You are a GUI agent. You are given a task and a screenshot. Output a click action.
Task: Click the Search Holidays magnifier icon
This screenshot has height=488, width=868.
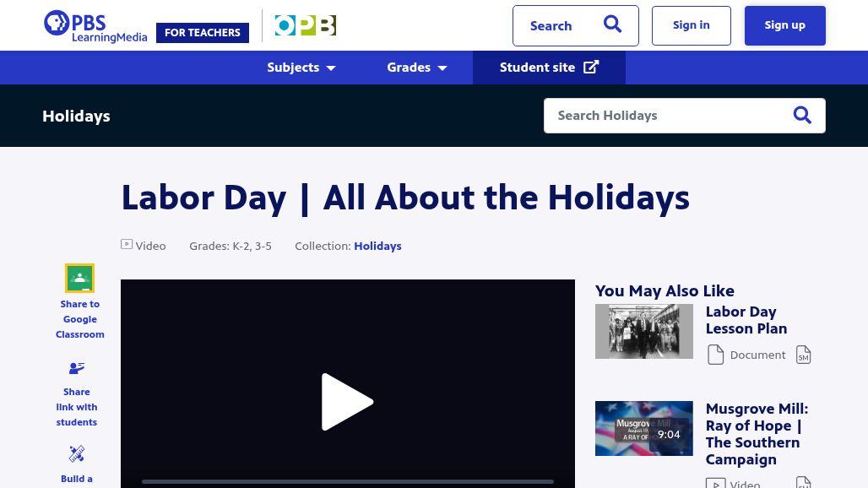click(802, 115)
